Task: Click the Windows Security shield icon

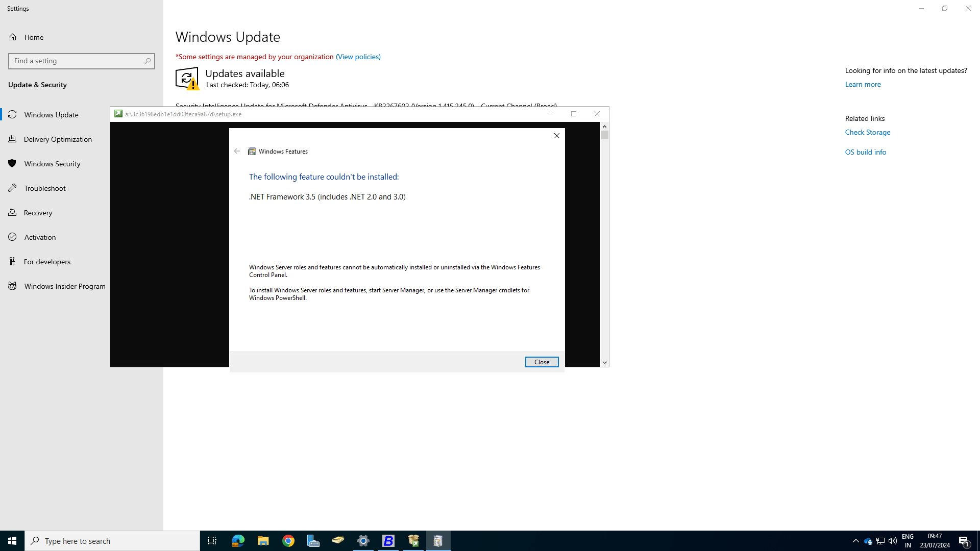Action: 13,163
